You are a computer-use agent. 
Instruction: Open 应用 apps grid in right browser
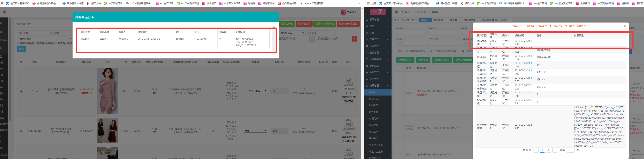click(372, 3)
